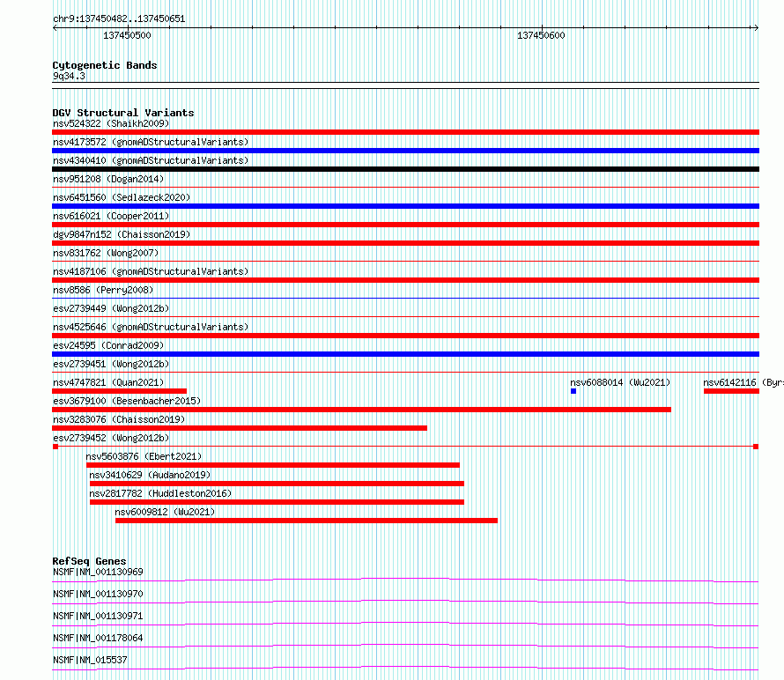Open nsv4525646 gnomAD variant label
The image size is (784, 680).
pyautogui.click(x=151, y=327)
